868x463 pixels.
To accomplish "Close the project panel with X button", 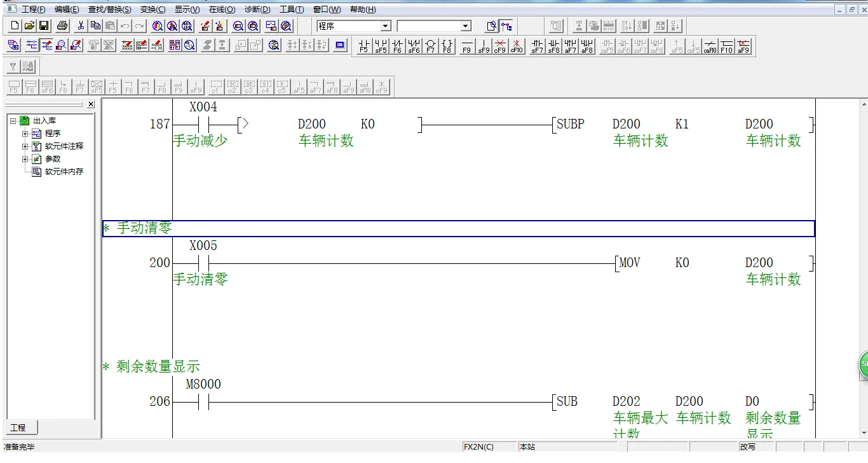I will click(90, 104).
